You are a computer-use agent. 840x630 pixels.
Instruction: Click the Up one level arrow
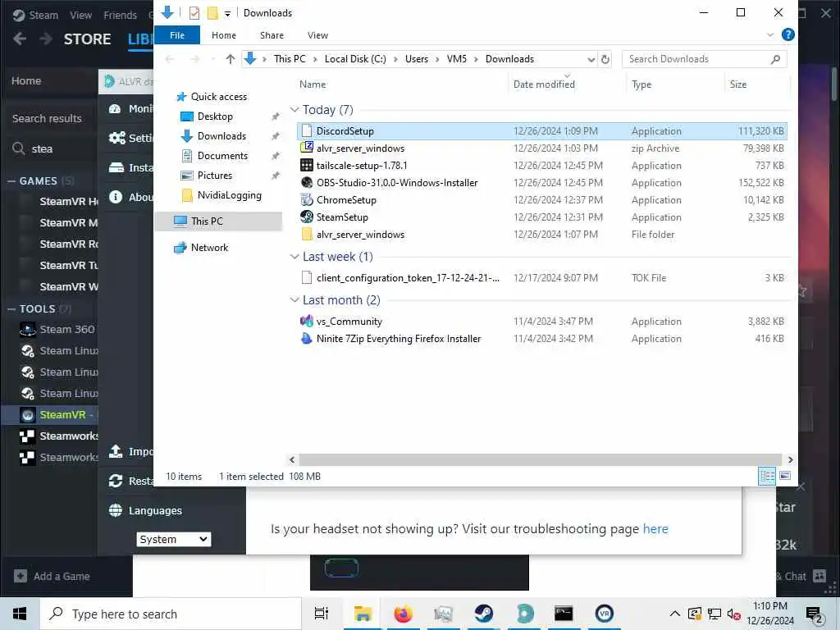[x=231, y=59]
